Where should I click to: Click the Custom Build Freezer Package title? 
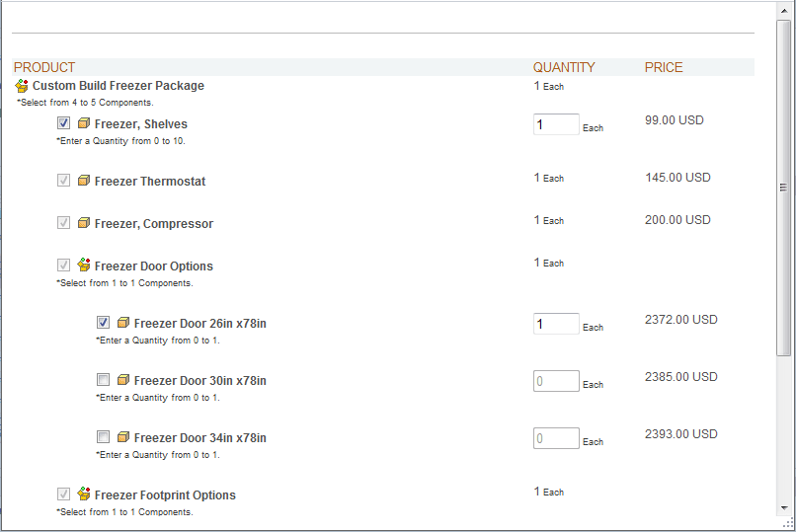coord(119,86)
